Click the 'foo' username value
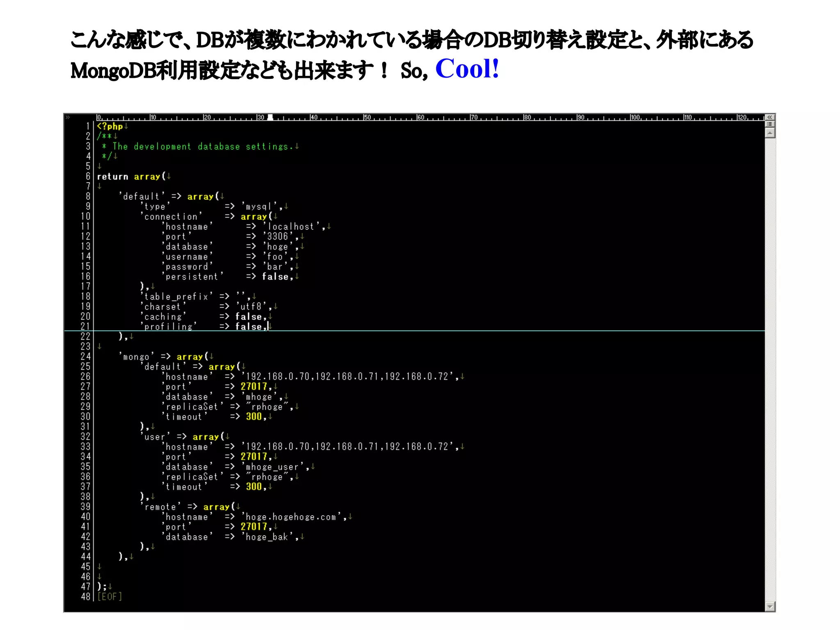The image size is (840, 630). coord(276,256)
